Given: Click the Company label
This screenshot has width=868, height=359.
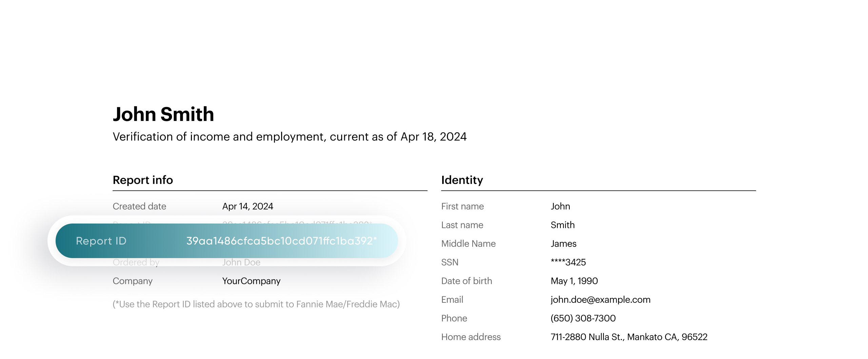Looking at the screenshot, I should (133, 281).
